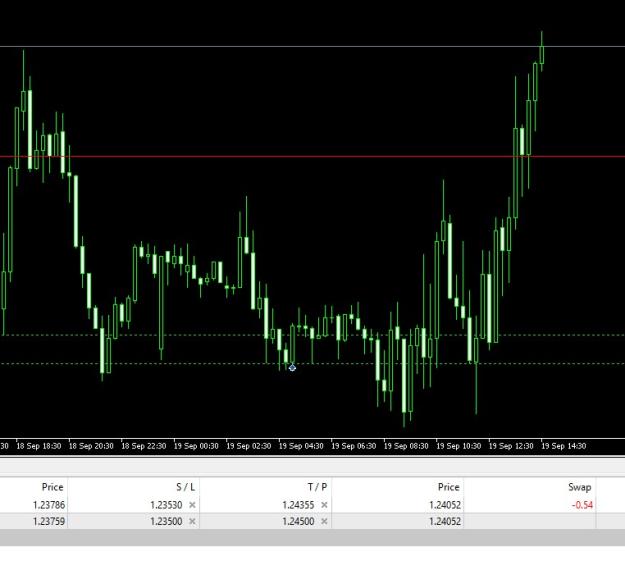Click the 18 Sep 20:30 time axis label
The image size is (625, 561).
[x=91, y=446]
